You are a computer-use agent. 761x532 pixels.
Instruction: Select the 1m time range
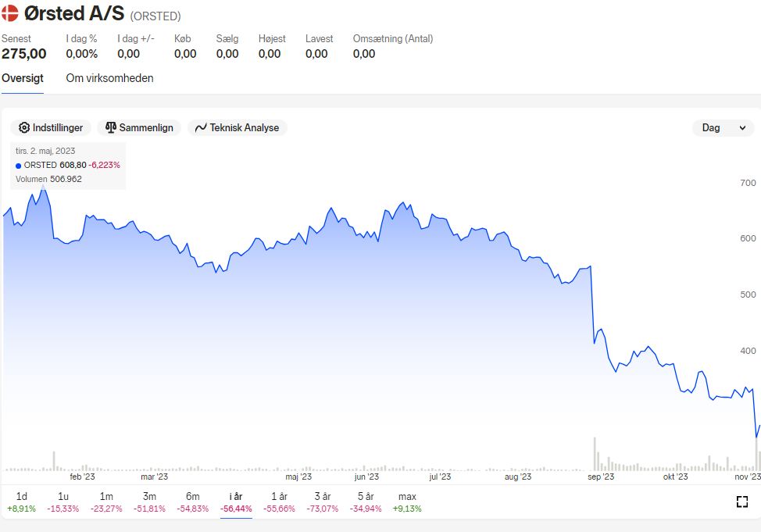[x=106, y=502]
